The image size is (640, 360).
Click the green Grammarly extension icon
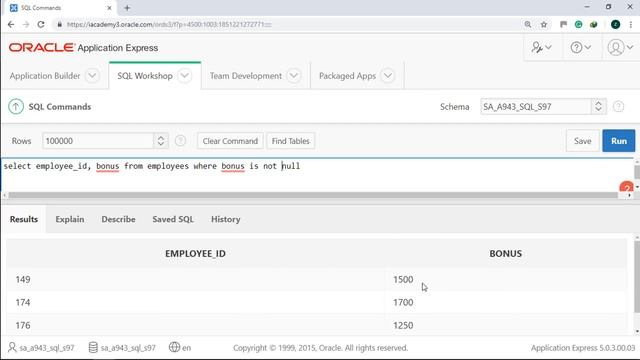(x=578, y=24)
